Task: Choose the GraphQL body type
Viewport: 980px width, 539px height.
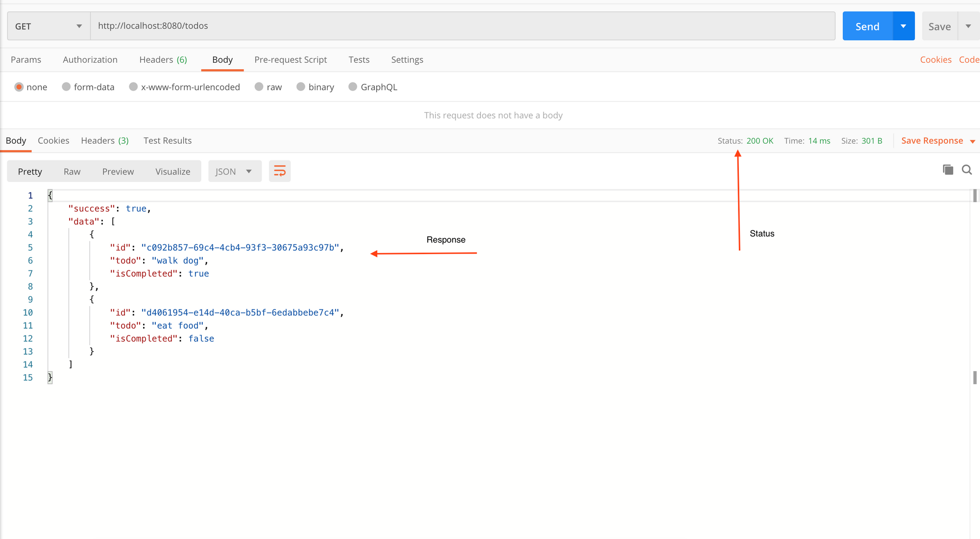Action: pos(352,87)
